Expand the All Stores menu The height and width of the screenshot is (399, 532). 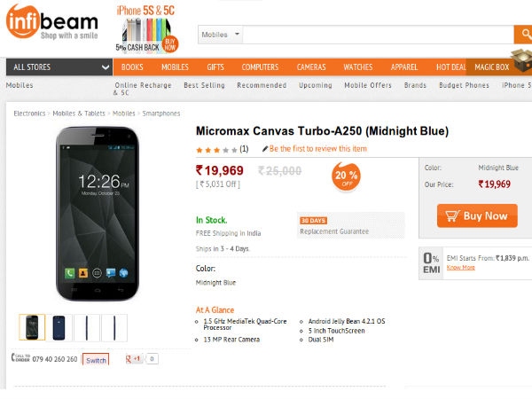pos(59,67)
